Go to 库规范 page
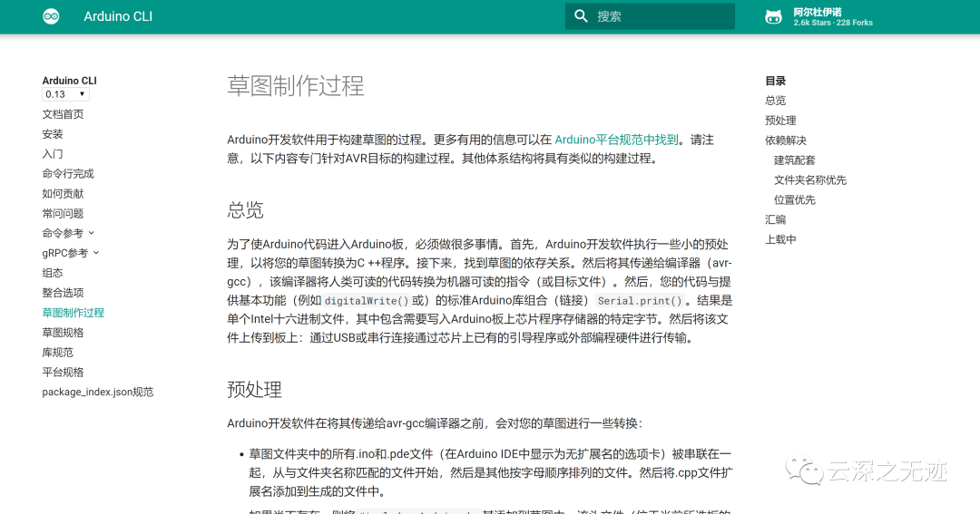The image size is (980, 514). 57,353
